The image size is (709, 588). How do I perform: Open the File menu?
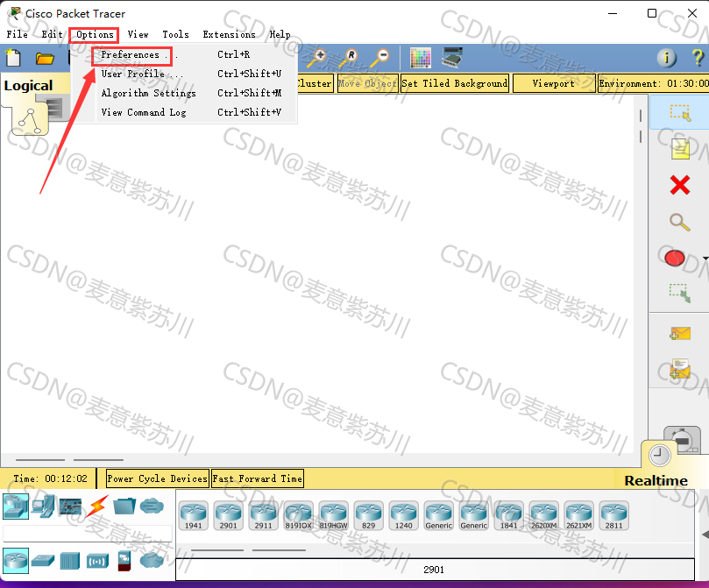(18, 34)
